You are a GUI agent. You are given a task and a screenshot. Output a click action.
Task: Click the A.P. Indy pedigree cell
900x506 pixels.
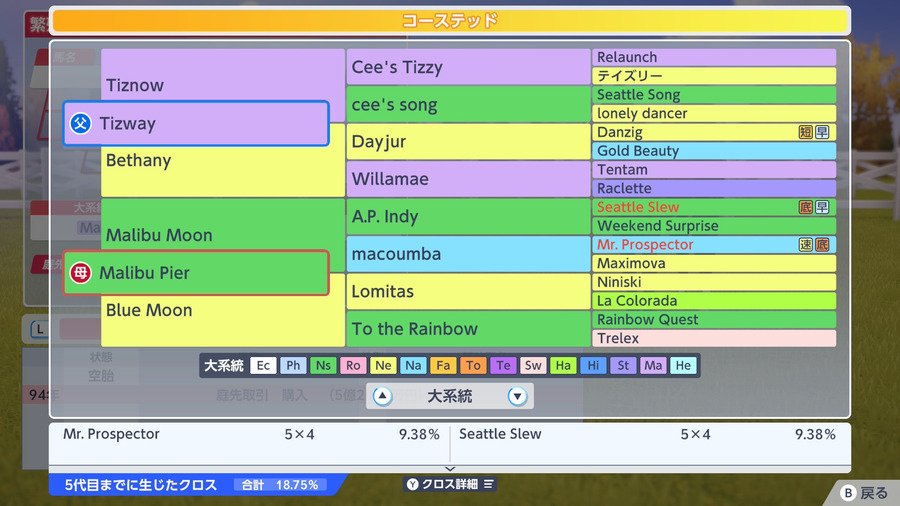pos(468,217)
